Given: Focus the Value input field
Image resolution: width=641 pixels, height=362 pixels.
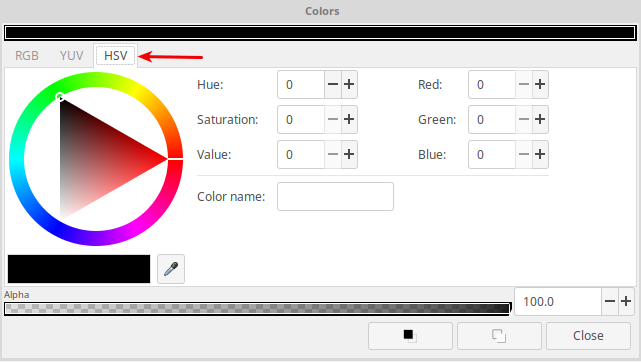Looking at the screenshot, I should 301,154.
